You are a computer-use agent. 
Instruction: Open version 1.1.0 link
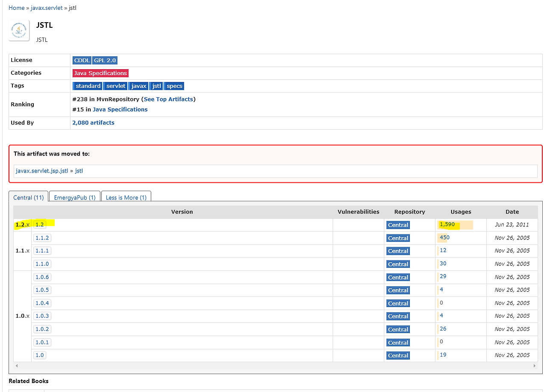tap(42, 264)
